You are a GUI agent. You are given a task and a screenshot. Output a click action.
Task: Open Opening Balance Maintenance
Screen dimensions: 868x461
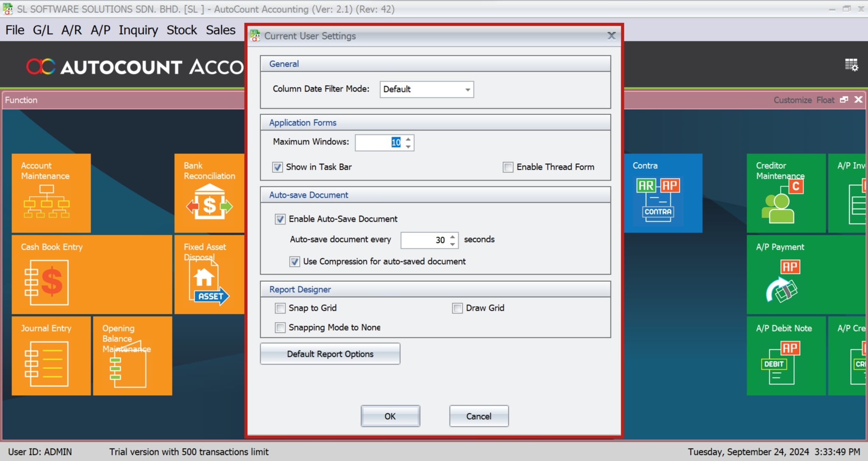[132, 356]
